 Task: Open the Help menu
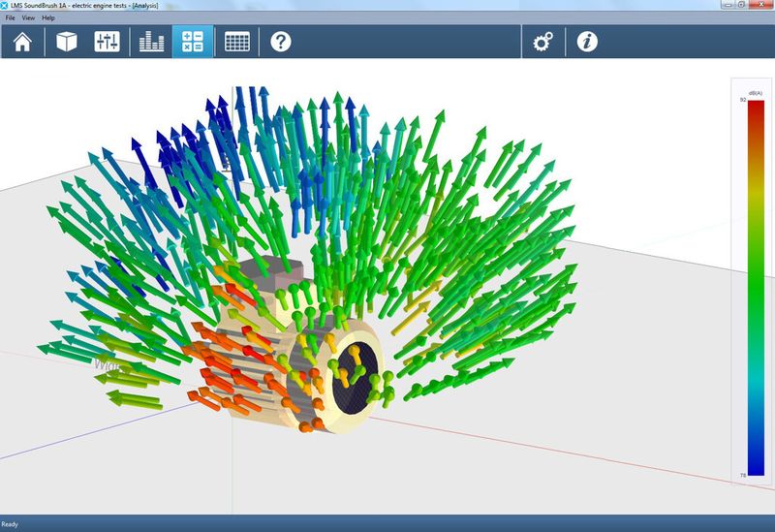point(47,17)
